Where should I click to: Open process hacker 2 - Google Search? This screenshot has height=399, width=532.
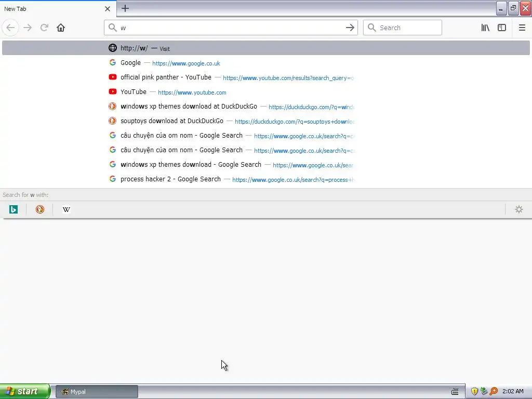pyautogui.click(x=265, y=179)
